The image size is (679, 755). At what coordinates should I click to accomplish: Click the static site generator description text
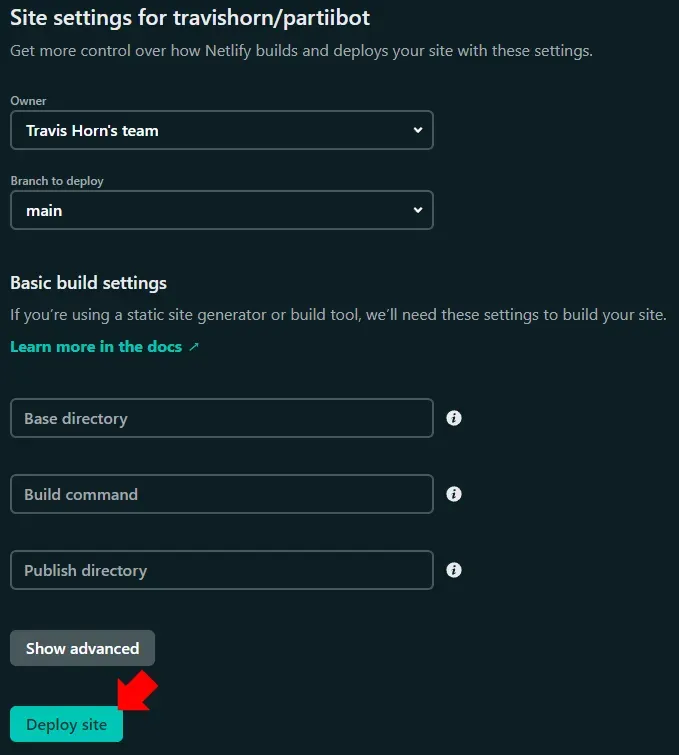click(x=338, y=315)
